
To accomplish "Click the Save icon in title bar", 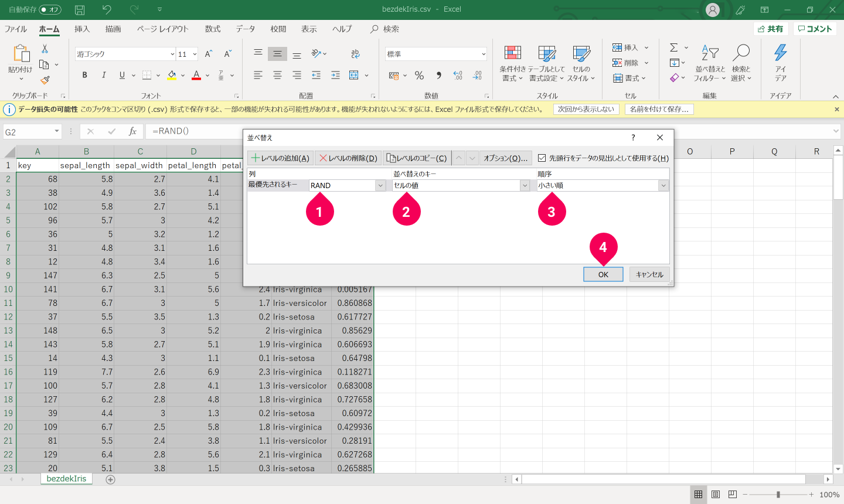I will coord(80,10).
